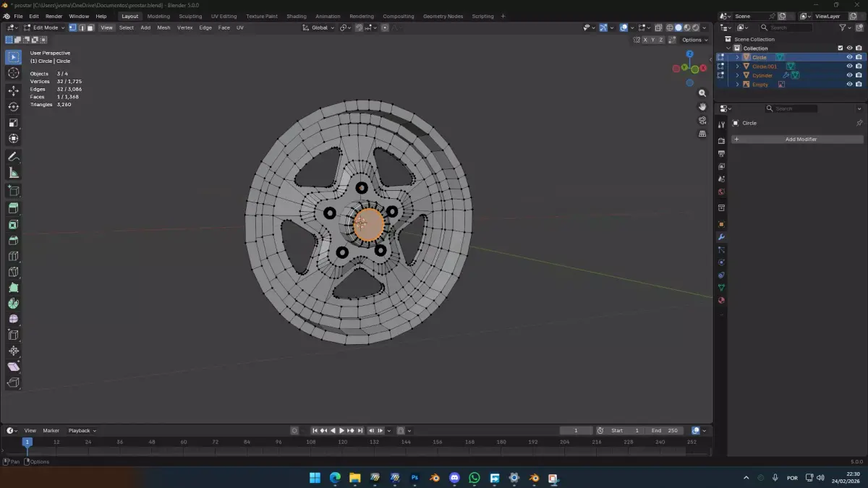This screenshot has height=488, width=868.
Task: Switch to the Modeling workspace tab
Action: coord(158,16)
